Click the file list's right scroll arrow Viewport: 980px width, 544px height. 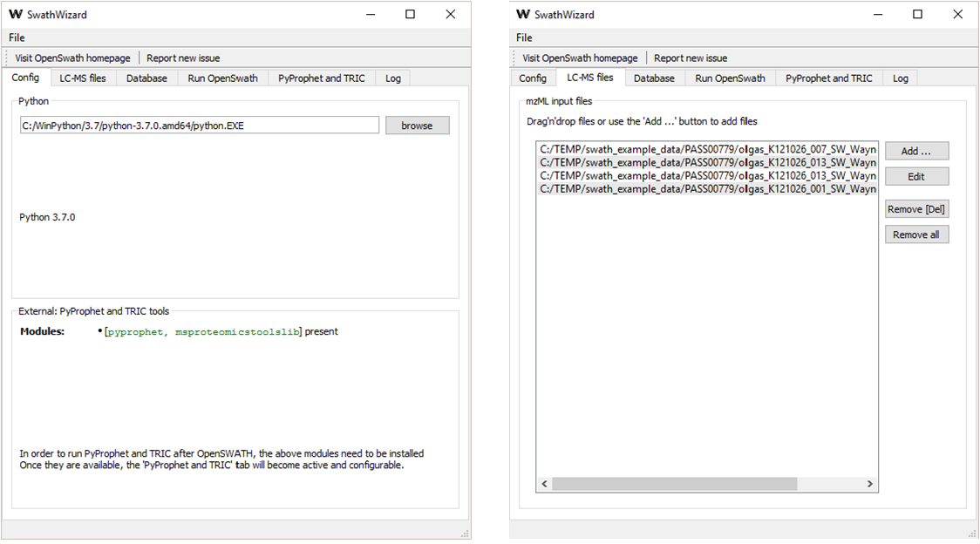pyautogui.click(x=869, y=484)
